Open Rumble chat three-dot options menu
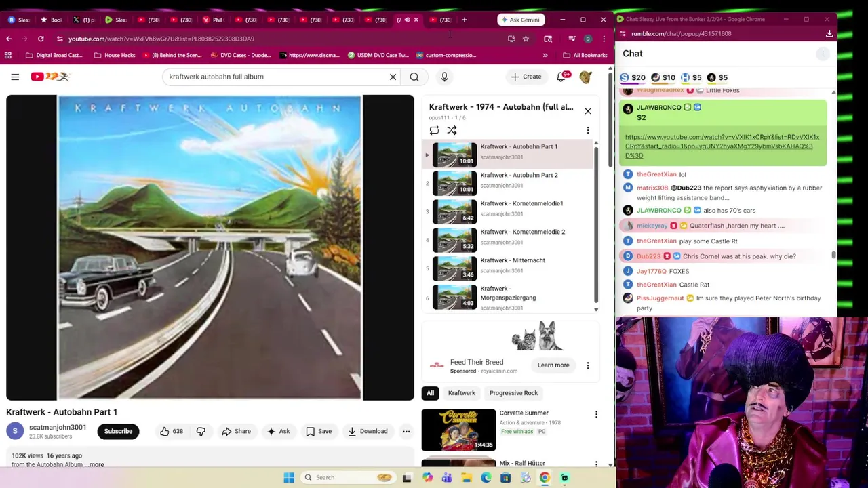868x488 pixels. (823, 54)
